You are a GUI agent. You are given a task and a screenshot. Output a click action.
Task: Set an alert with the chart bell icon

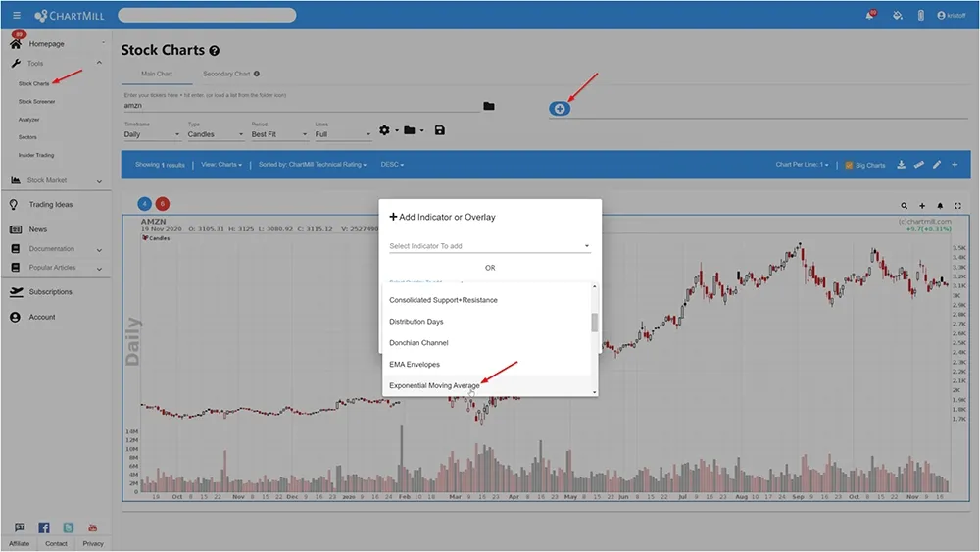(940, 206)
